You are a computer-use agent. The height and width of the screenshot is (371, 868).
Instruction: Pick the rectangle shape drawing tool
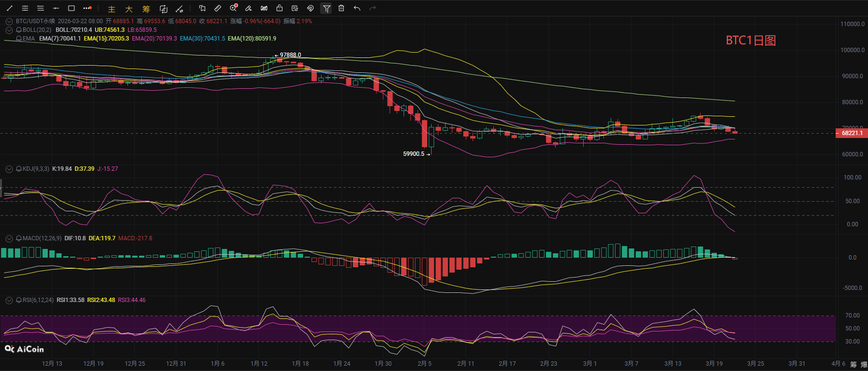[71, 8]
